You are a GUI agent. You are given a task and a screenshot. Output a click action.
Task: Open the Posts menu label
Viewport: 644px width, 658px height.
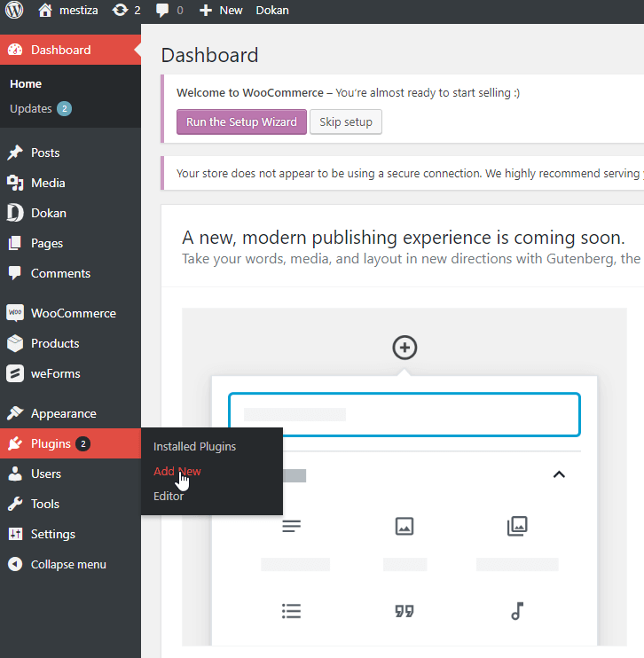tap(45, 153)
